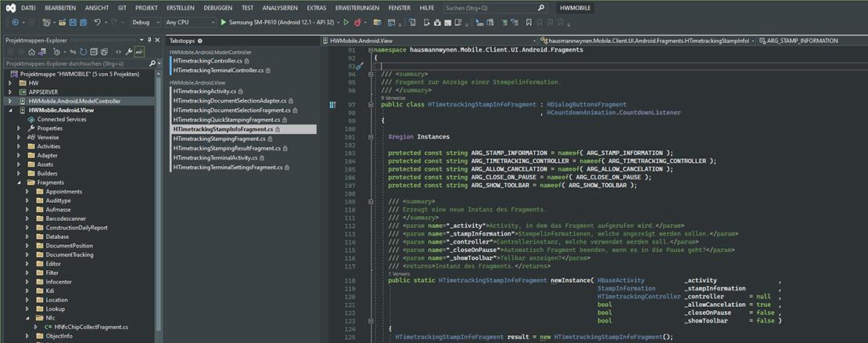Click the HWMOBILE solution name button

(576, 9)
